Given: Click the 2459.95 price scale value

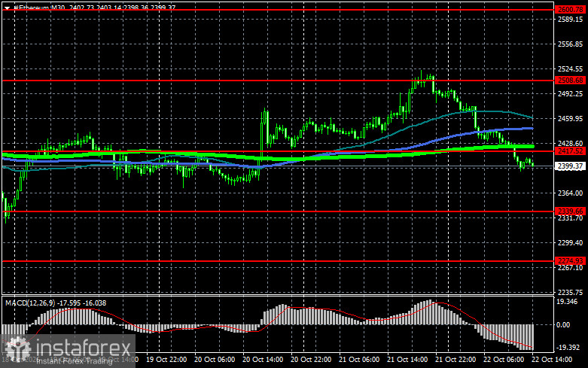Looking at the screenshot, I should (570, 118).
